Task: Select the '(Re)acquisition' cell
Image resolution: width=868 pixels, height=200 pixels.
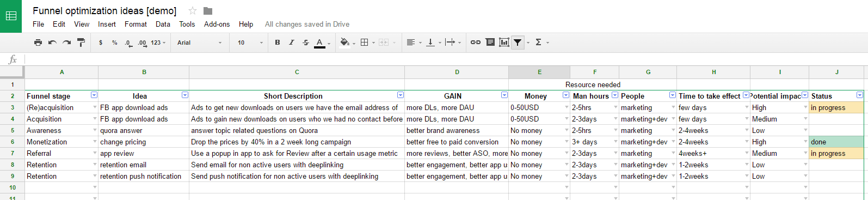Action: point(61,107)
